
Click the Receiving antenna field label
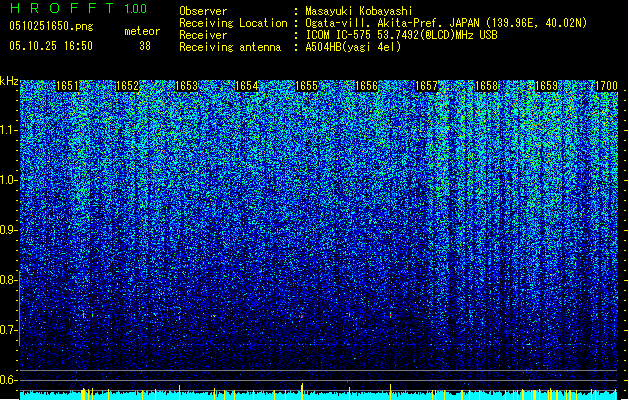[230, 47]
